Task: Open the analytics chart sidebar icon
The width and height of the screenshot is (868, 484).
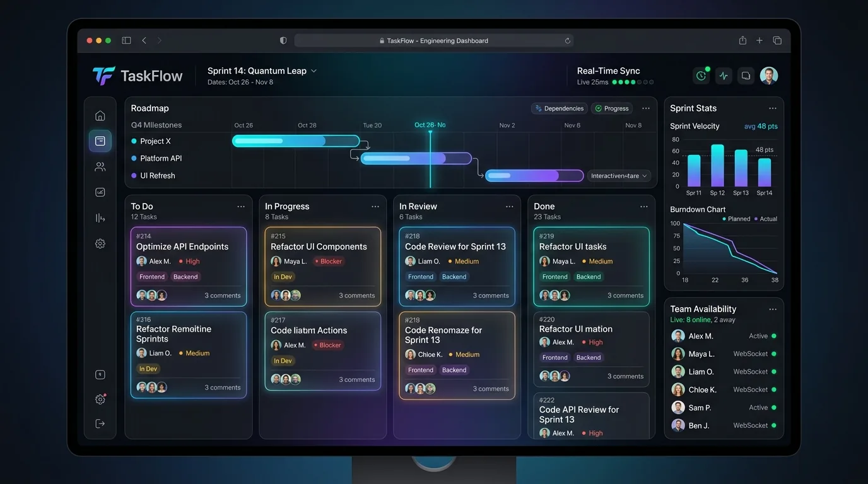Action: click(100, 192)
